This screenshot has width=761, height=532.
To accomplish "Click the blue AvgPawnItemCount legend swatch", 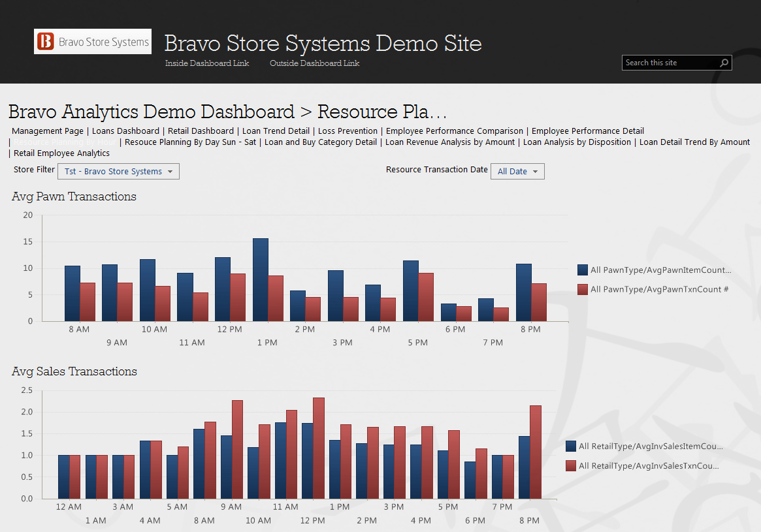I will click(583, 270).
